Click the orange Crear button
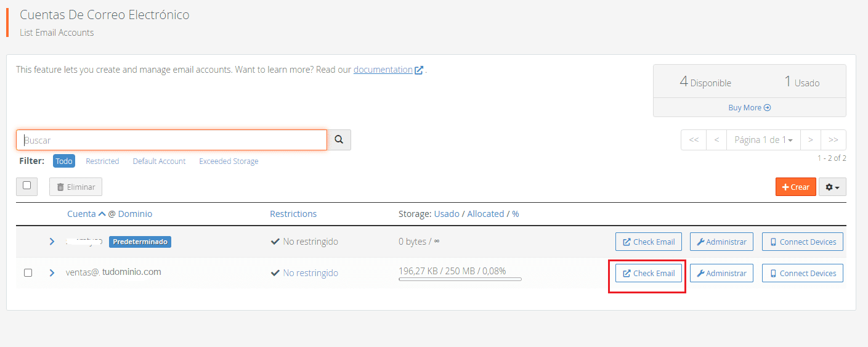 [x=796, y=187]
